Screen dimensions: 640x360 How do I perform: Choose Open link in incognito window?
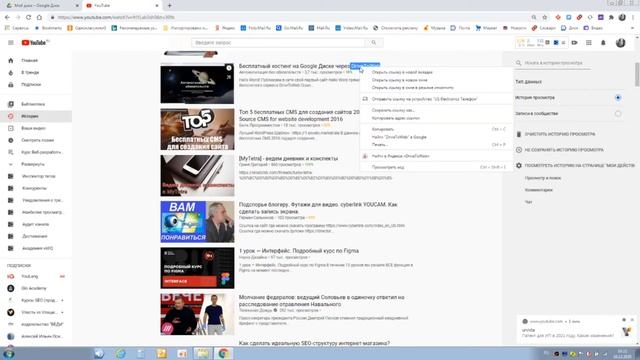436,88
